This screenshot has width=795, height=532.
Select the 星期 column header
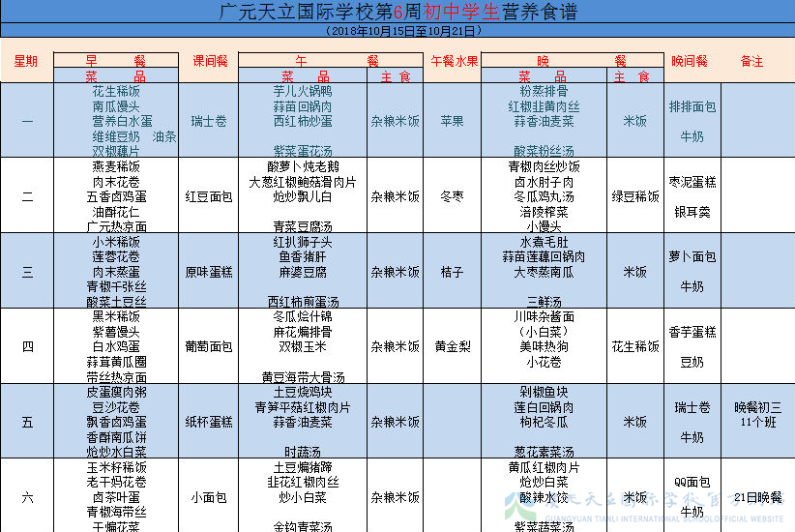pyautogui.click(x=26, y=61)
